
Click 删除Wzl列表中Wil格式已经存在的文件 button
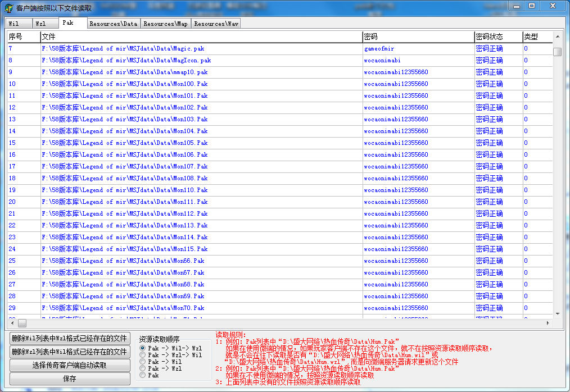[70, 352]
